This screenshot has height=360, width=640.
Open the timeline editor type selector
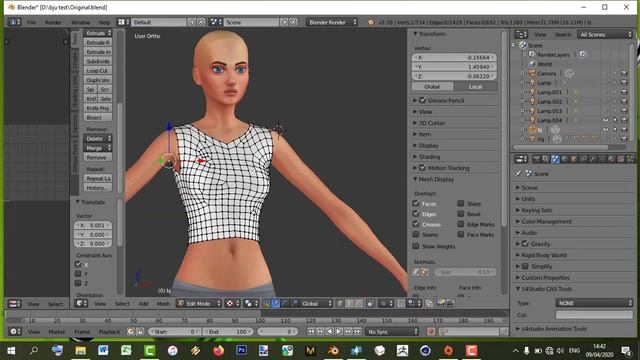click(15, 331)
